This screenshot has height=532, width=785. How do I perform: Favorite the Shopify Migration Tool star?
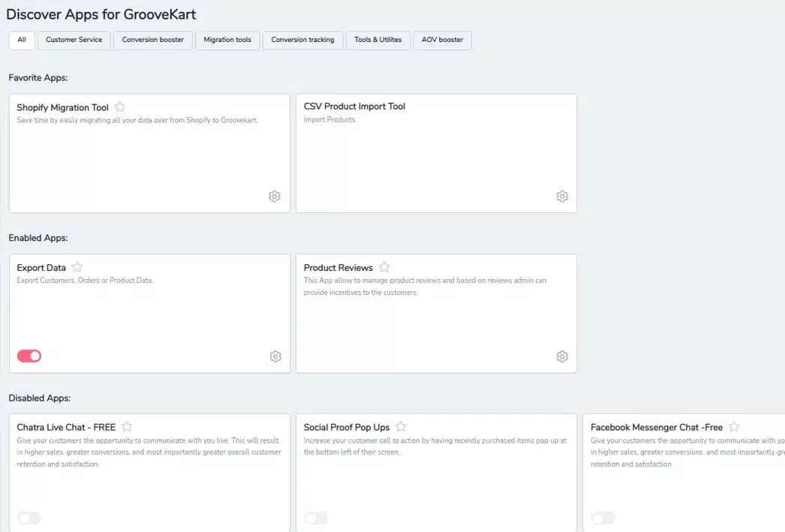point(120,107)
